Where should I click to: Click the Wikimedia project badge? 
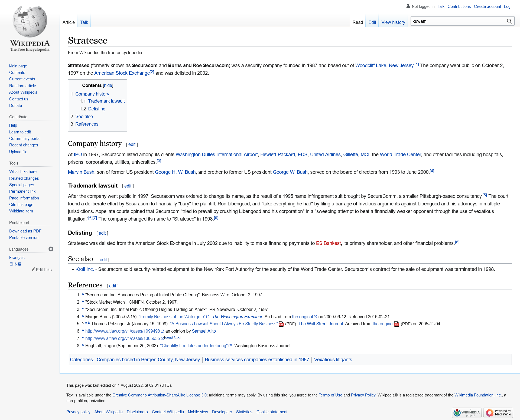click(x=466, y=413)
